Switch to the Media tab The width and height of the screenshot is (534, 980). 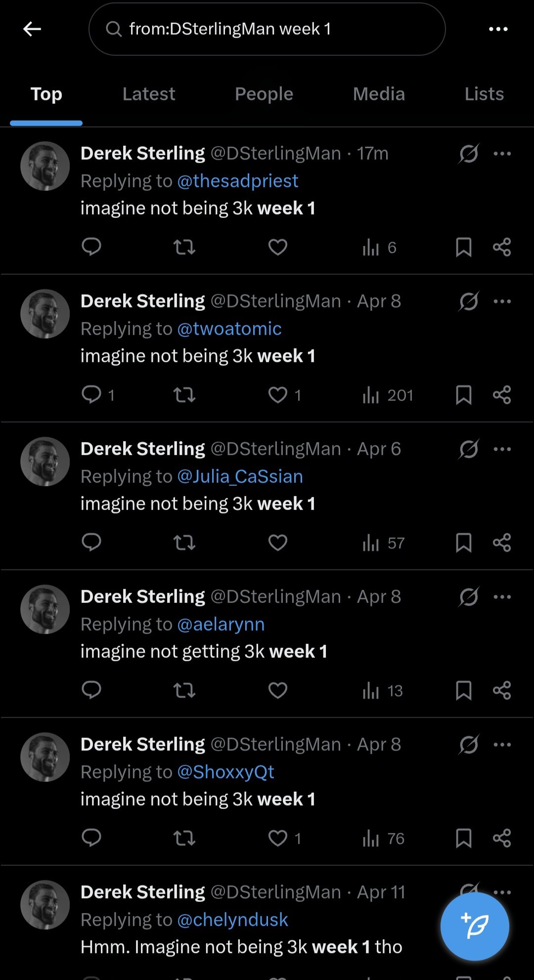[379, 94]
